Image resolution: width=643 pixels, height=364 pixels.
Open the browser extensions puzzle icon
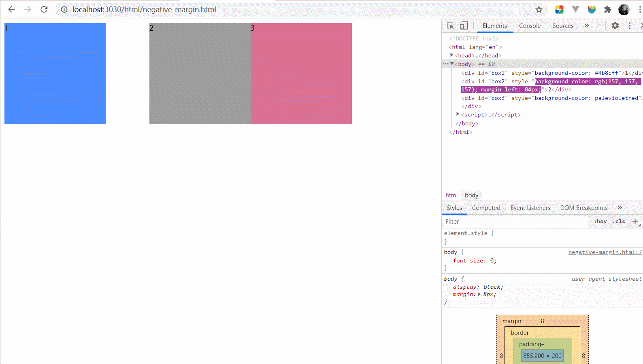pos(607,9)
